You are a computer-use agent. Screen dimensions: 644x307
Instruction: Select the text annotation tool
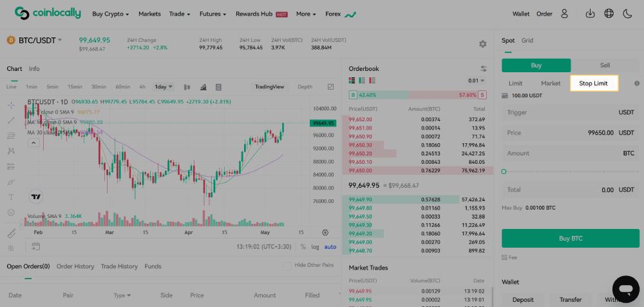[11, 197]
